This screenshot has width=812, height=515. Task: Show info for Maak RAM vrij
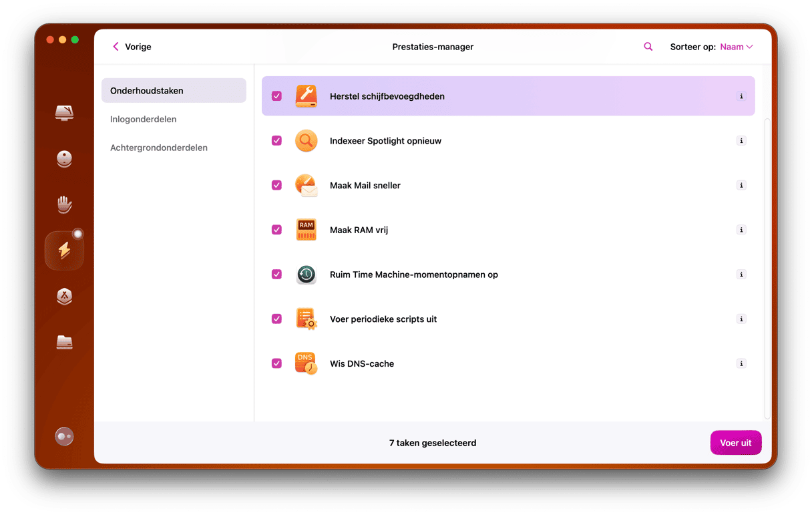[x=741, y=230]
